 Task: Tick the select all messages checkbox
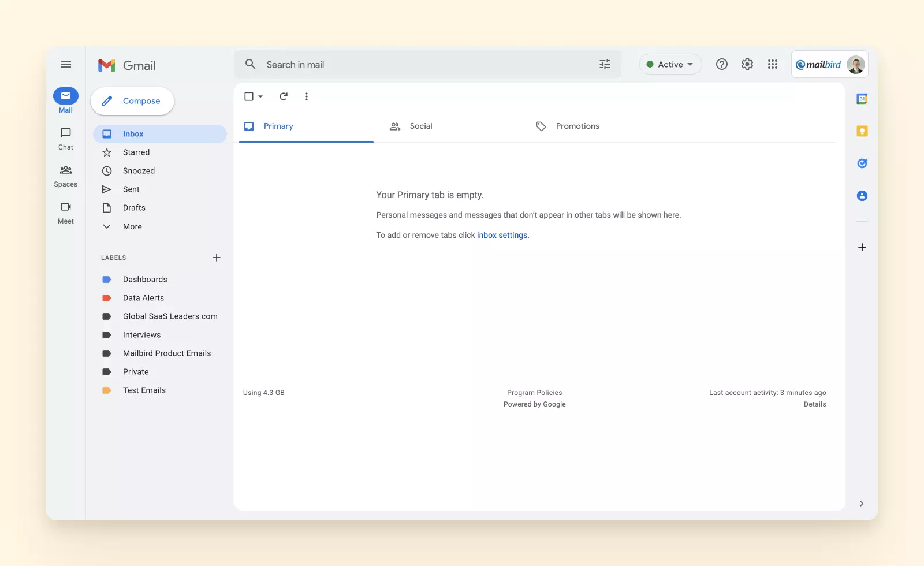click(249, 96)
